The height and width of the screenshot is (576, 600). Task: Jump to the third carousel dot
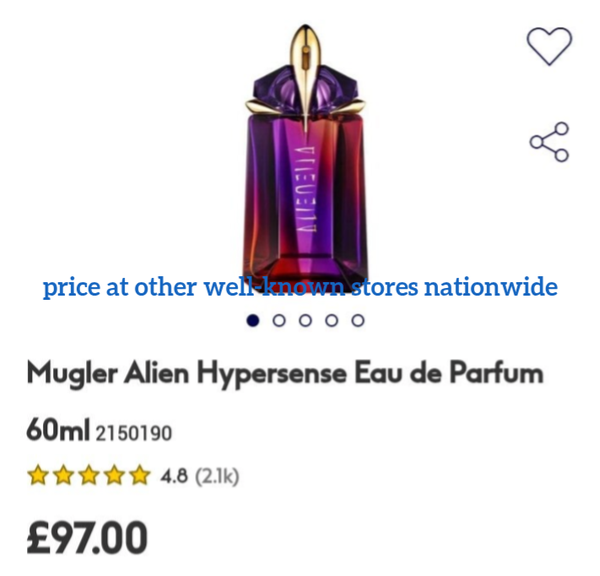pyautogui.click(x=305, y=320)
